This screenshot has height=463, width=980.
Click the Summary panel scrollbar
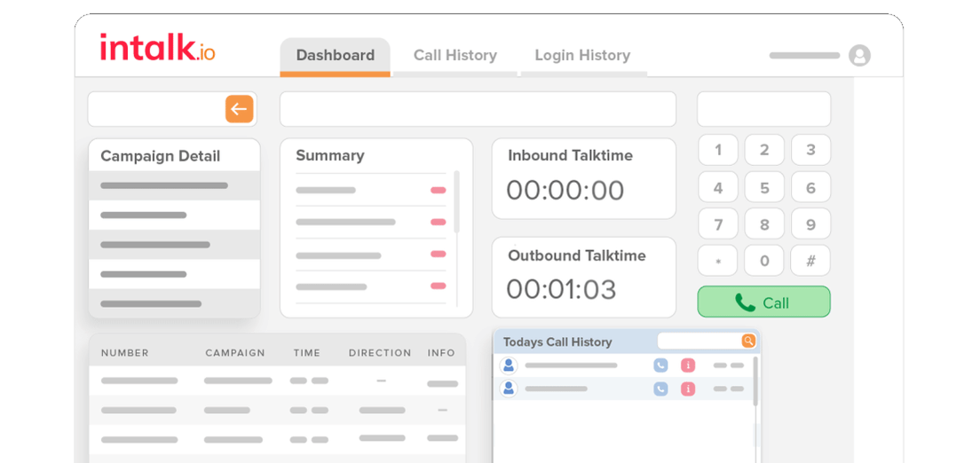click(457, 202)
